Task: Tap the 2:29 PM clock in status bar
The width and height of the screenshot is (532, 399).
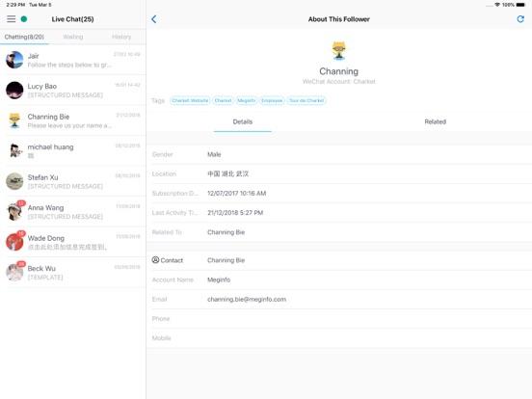Action: tap(15, 5)
